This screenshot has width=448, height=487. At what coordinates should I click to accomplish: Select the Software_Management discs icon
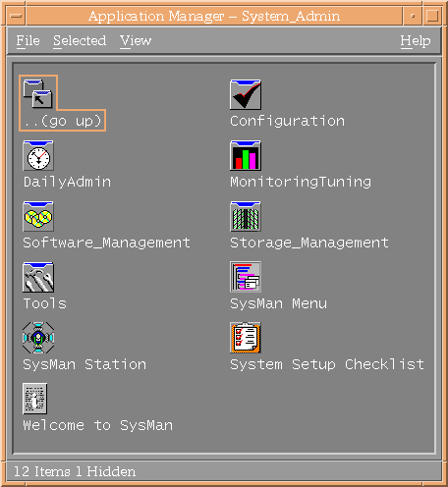click(38, 216)
